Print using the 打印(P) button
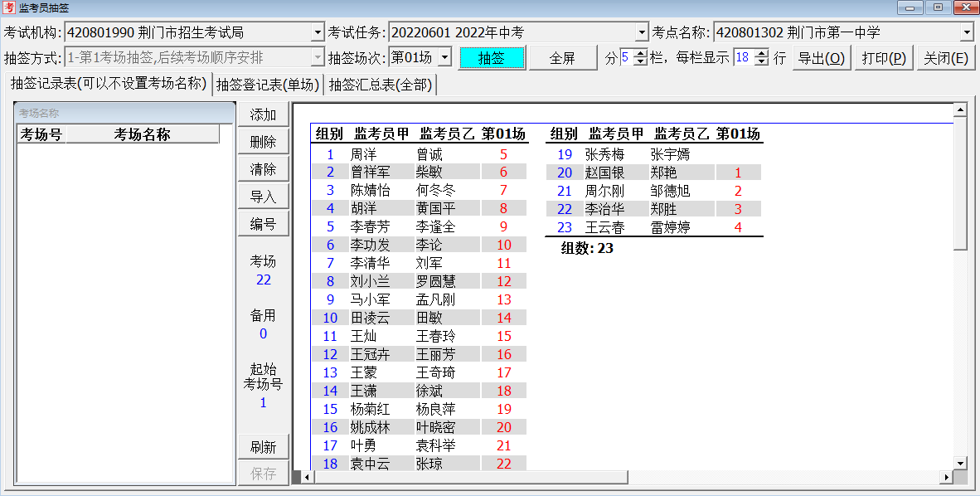 tap(883, 58)
